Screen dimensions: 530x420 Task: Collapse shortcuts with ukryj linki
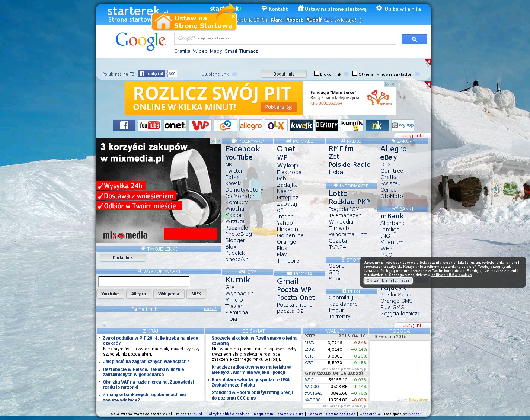(412, 136)
